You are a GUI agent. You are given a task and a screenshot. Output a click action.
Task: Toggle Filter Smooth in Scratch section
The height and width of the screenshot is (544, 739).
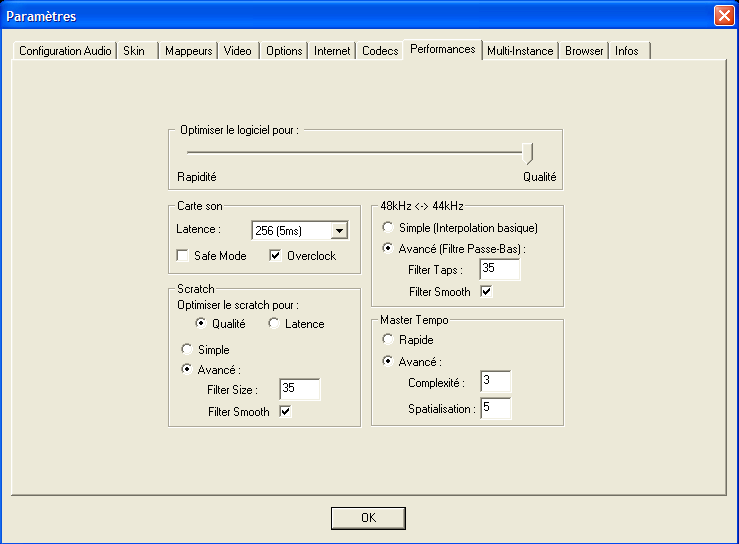pos(285,412)
